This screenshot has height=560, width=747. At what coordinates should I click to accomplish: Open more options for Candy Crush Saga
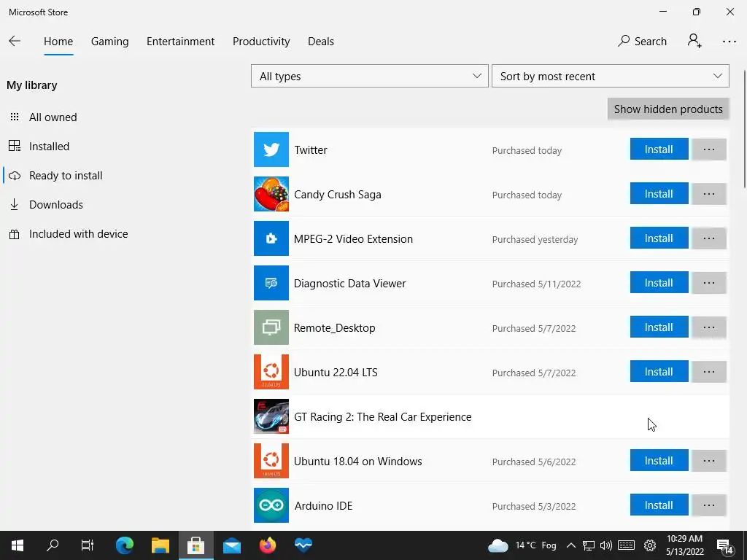coord(709,194)
